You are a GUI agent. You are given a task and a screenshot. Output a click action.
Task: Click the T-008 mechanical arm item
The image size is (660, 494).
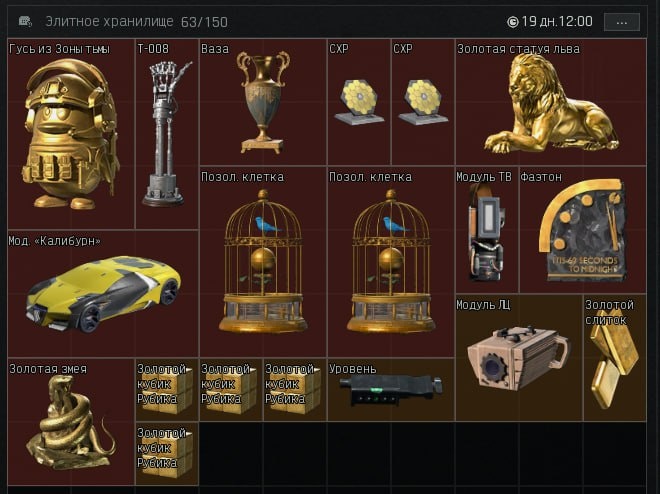click(167, 134)
